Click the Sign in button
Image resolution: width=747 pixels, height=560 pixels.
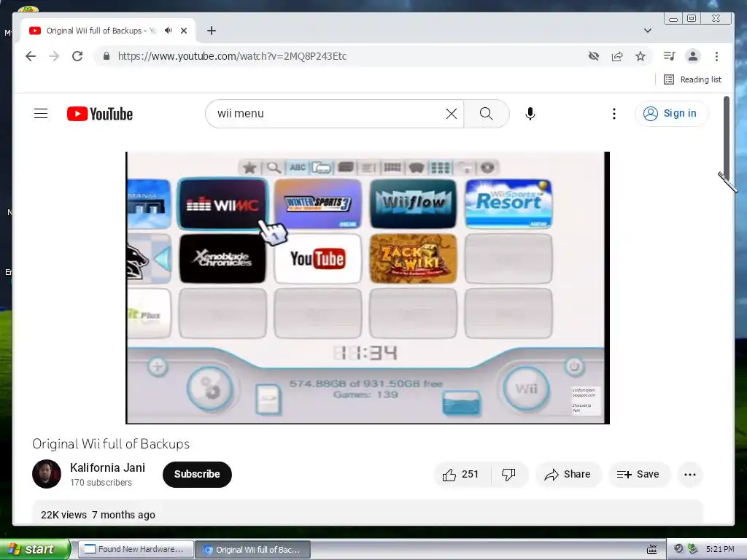click(x=671, y=113)
